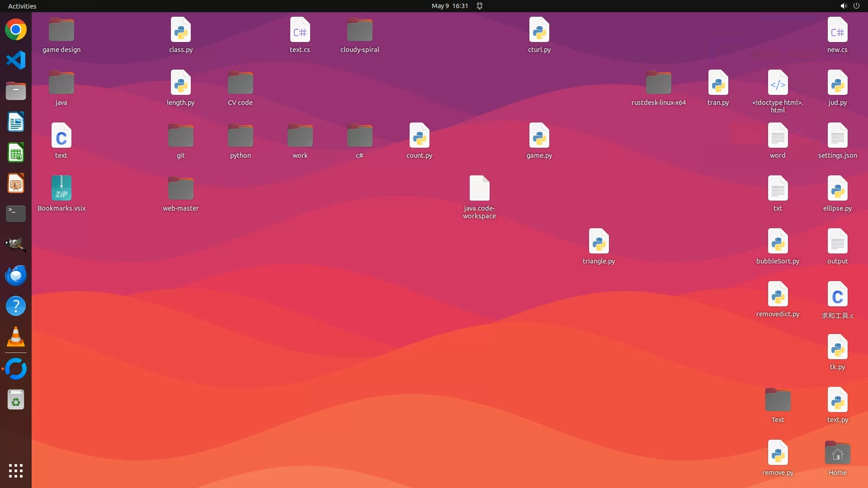The image size is (868, 488).
Task: Click the volume indicator icon
Action: (843, 6)
